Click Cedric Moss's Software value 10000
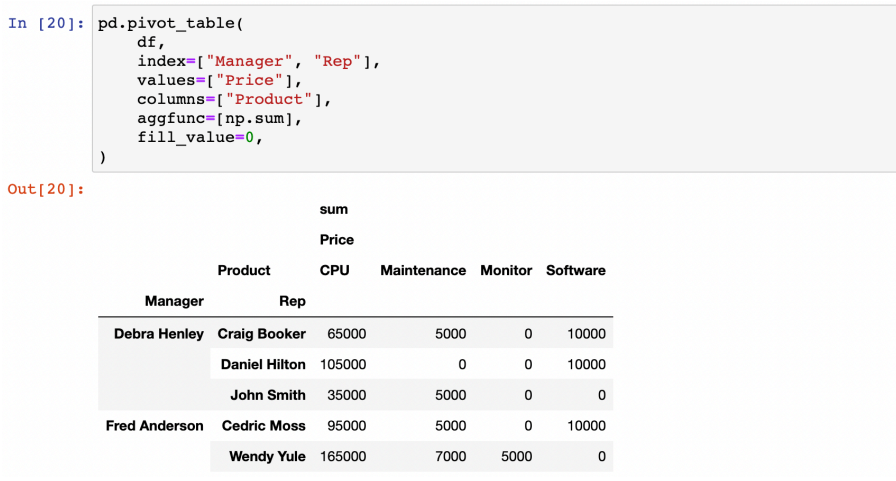The image size is (896, 481). point(586,426)
